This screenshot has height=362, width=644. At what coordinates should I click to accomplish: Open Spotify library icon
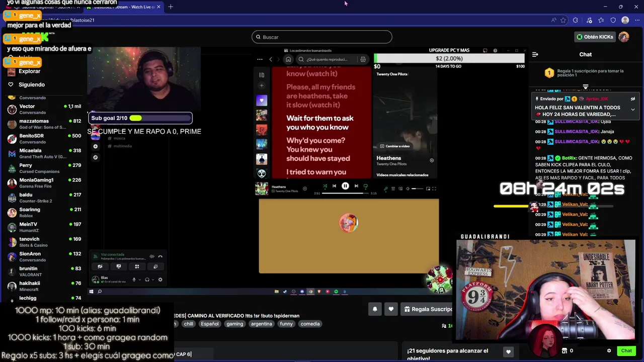[x=261, y=75]
